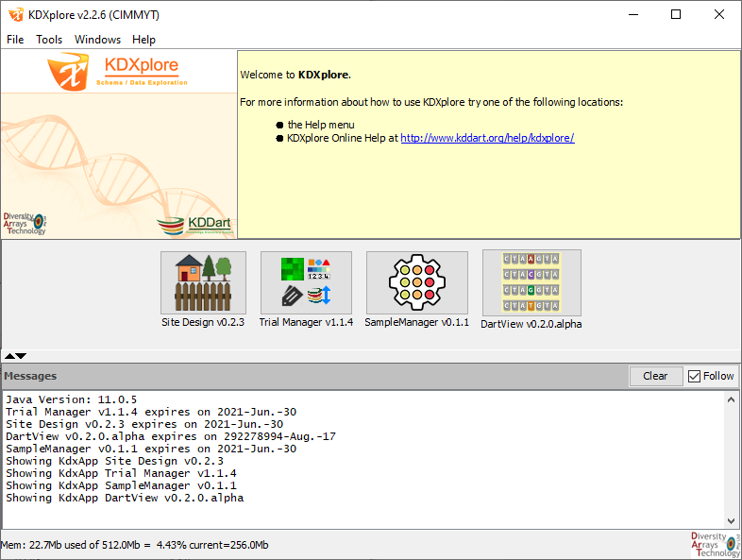Click the Messages panel header label
The image size is (742, 560).
30,376
